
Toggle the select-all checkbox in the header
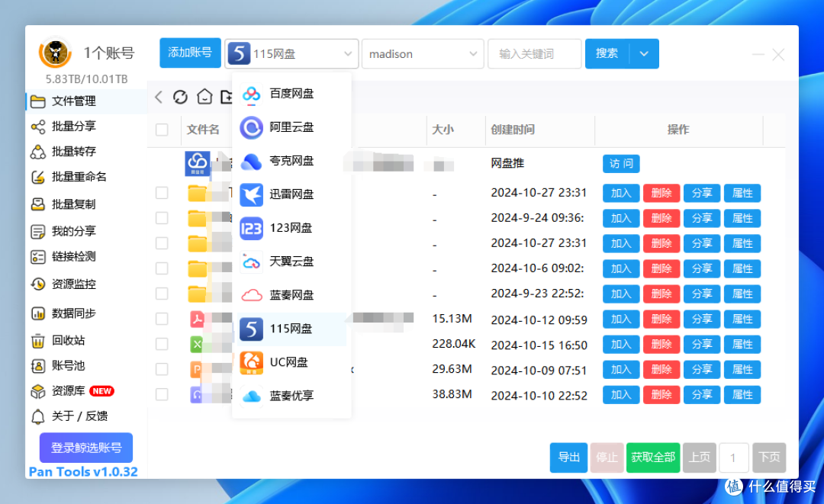[162, 130]
